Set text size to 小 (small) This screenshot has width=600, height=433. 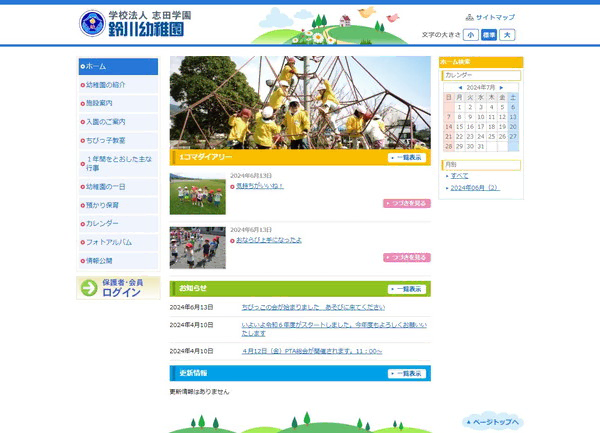click(470, 35)
